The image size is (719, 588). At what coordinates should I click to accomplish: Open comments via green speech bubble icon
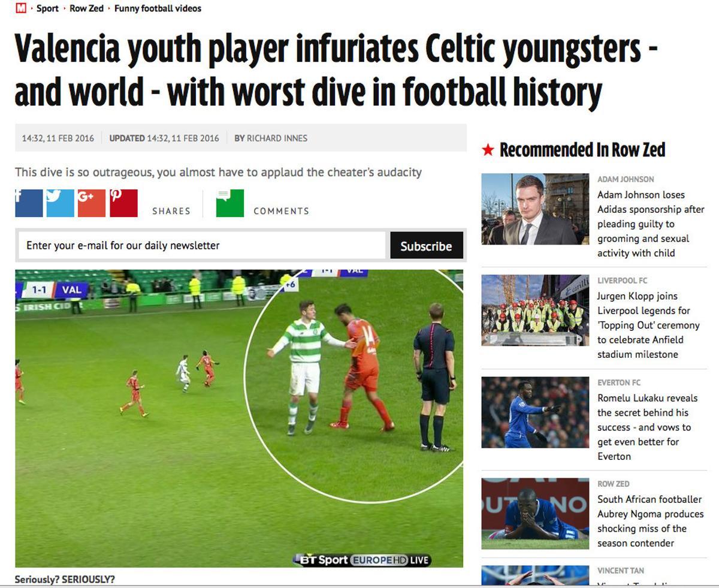230,203
